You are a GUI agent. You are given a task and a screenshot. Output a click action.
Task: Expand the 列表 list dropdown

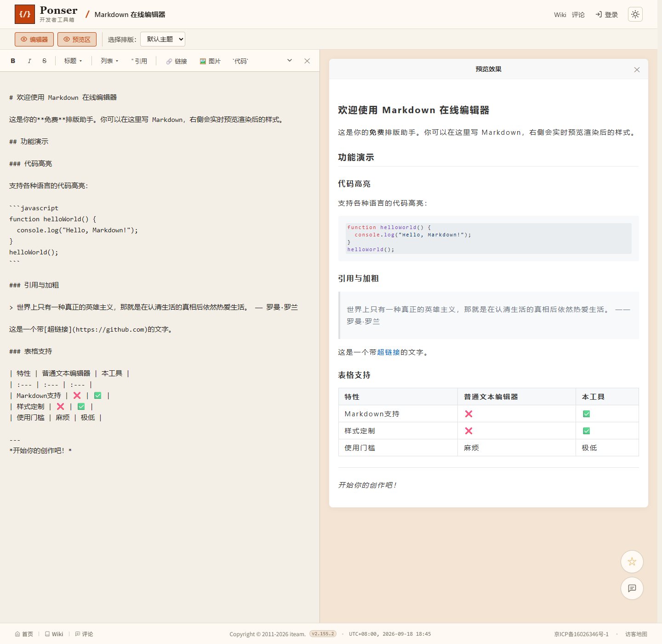pyautogui.click(x=110, y=61)
